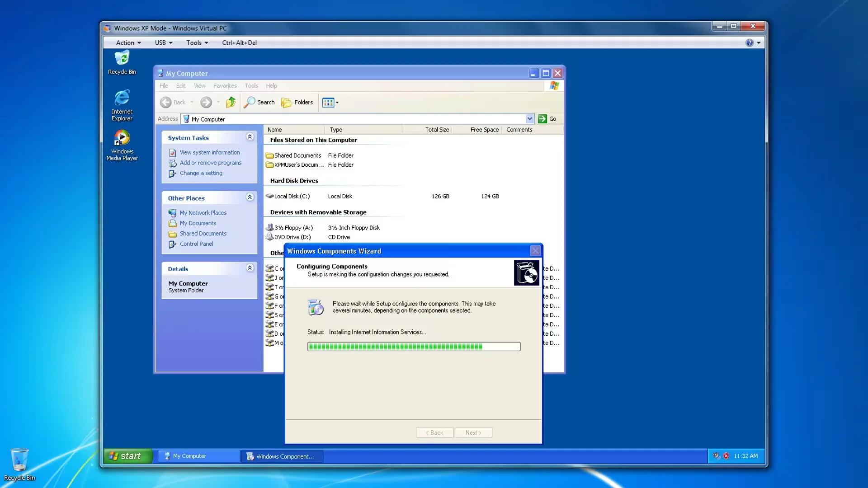The height and width of the screenshot is (488, 868).
Task: Click the wizard's Next button
Action: [473, 432]
